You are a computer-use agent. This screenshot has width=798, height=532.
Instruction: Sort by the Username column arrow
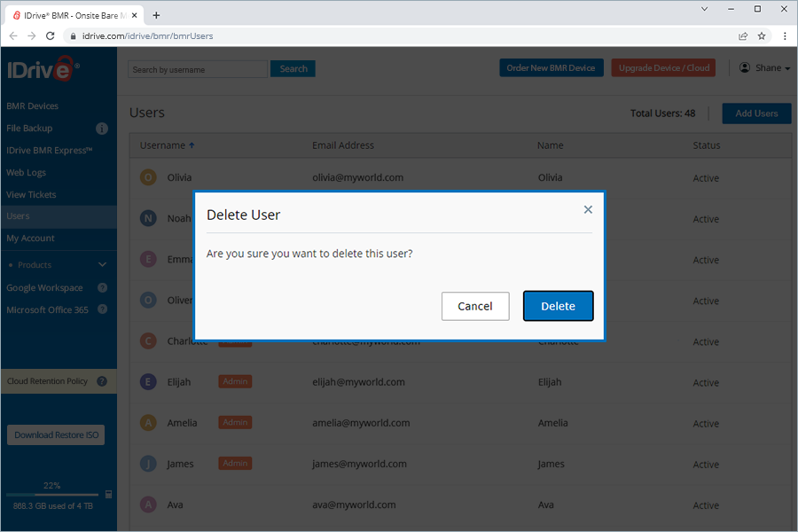coord(192,145)
